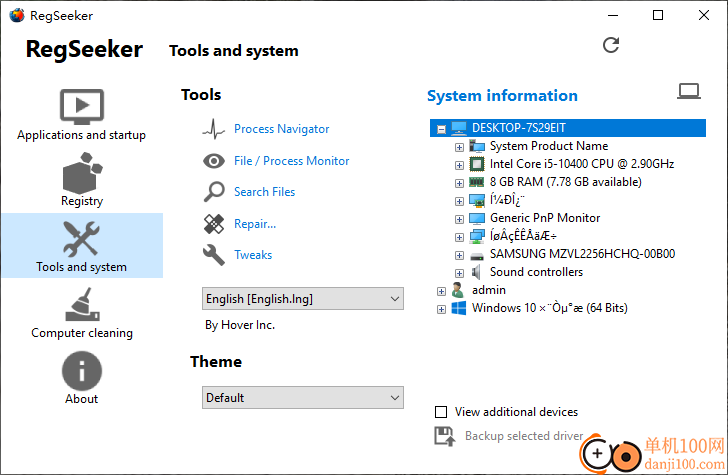Expand the Intel Core i5-10400 CPU node

(x=459, y=165)
